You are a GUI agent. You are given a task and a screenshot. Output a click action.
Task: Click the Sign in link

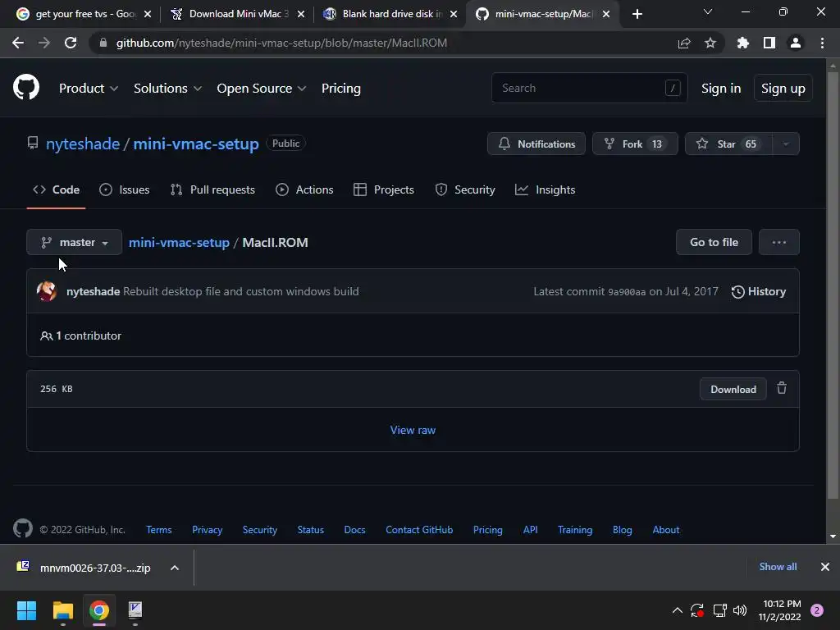pos(721,89)
